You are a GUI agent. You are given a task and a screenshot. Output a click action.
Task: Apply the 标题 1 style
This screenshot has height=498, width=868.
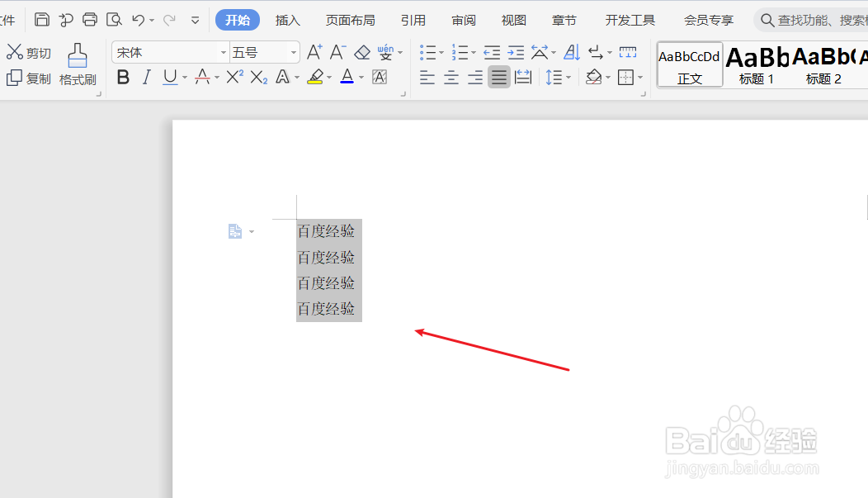pos(757,65)
